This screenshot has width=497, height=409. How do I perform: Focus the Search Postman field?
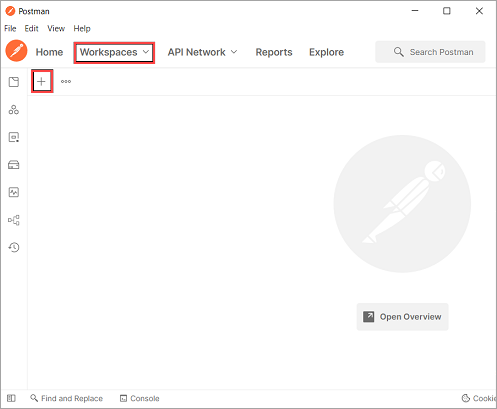(x=430, y=52)
